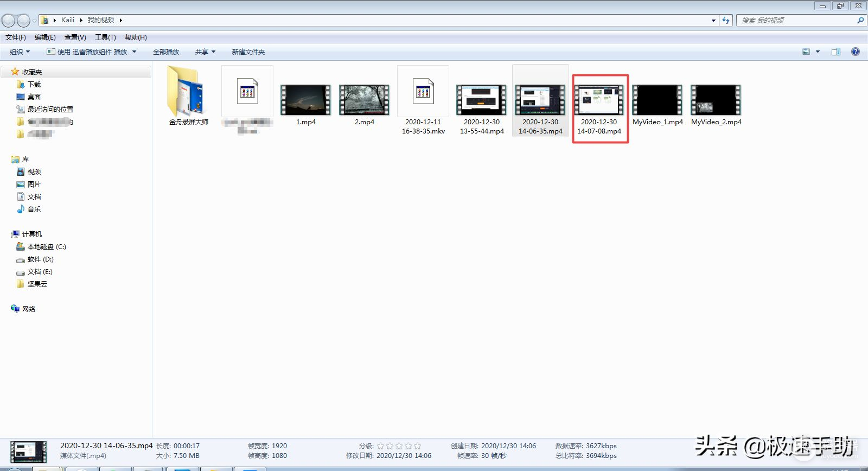Viewport: 868px width, 471px height.
Task: Open the 工具(T) menu
Action: 105,37
